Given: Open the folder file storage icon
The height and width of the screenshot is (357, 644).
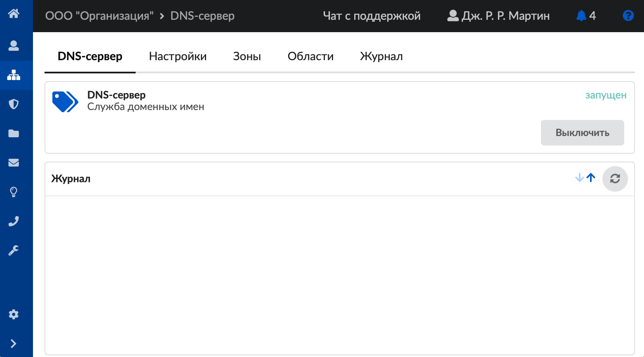Looking at the screenshot, I should 14,133.
